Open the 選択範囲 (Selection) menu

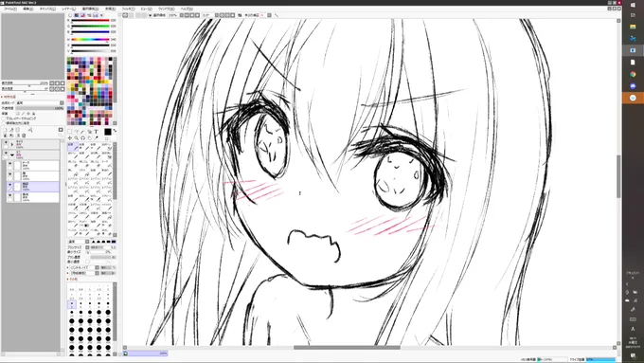point(90,9)
